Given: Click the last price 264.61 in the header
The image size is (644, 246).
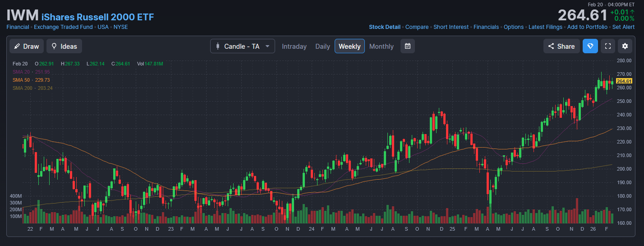Looking at the screenshot, I should [583, 15].
